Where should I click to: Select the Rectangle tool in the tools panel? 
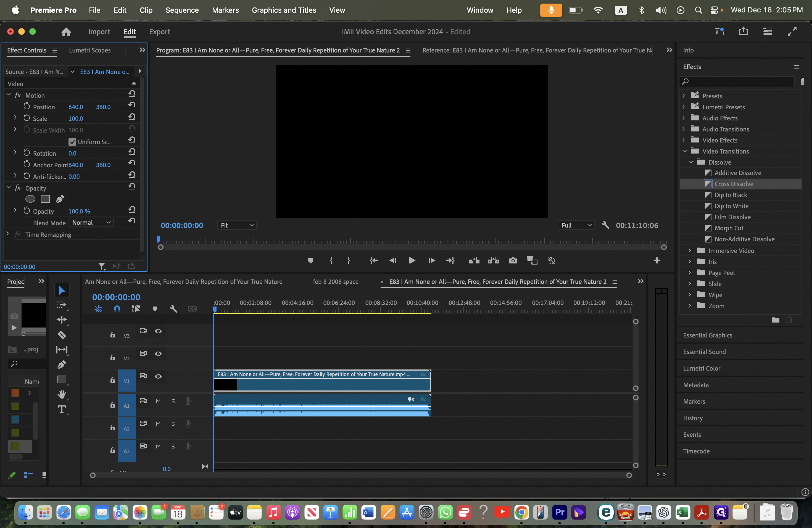point(62,380)
